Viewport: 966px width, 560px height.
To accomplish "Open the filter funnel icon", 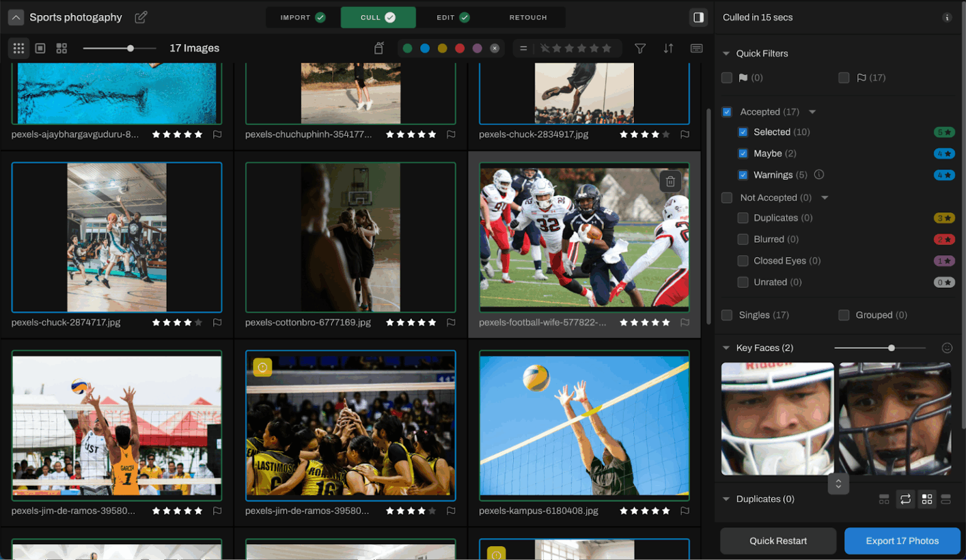I will [640, 48].
